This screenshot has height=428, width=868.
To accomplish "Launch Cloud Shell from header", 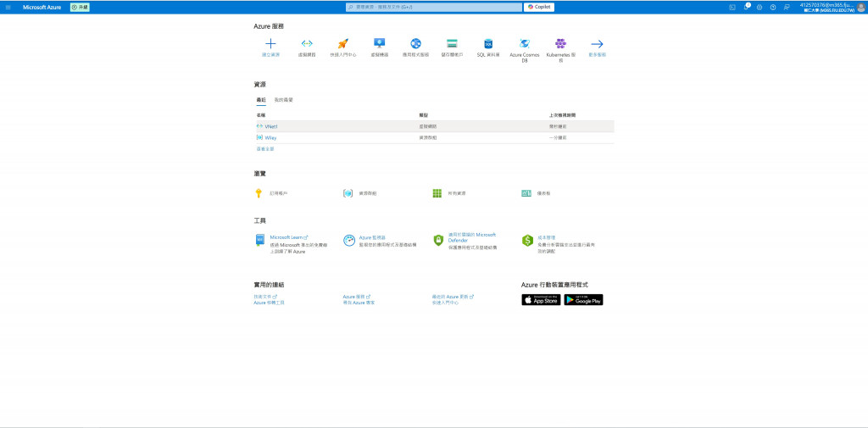I will coord(732,7).
